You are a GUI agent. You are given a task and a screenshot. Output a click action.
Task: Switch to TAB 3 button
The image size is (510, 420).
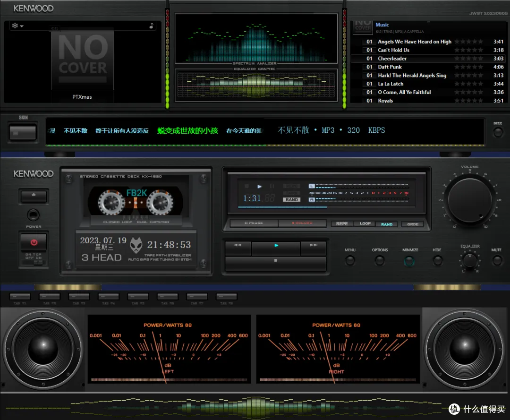click(79, 296)
